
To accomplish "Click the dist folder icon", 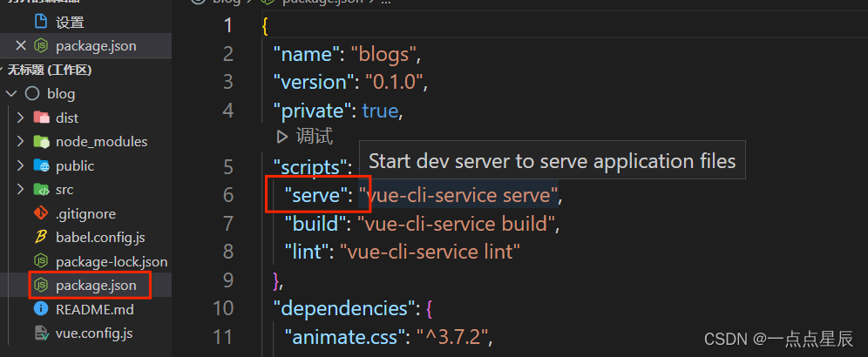I will pos(41,118).
